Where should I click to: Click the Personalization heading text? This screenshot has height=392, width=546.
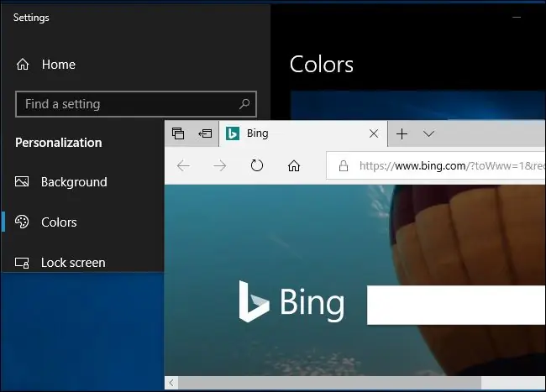click(x=59, y=143)
